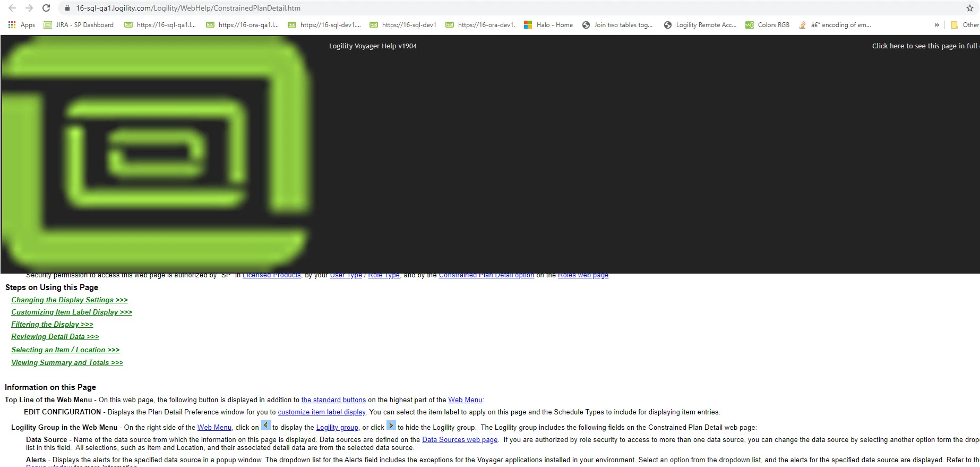Open the Data Sources web page link

(460, 440)
